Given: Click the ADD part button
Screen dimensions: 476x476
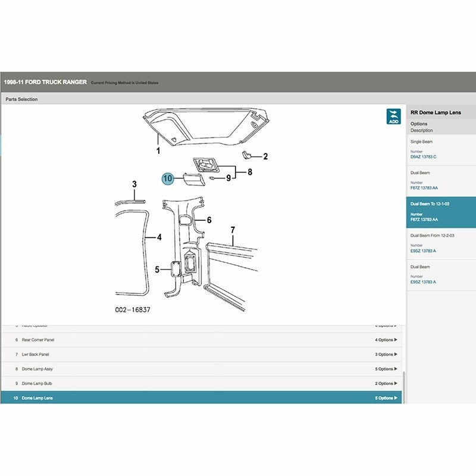Looking at the screenshot, I should coord(393,117).
